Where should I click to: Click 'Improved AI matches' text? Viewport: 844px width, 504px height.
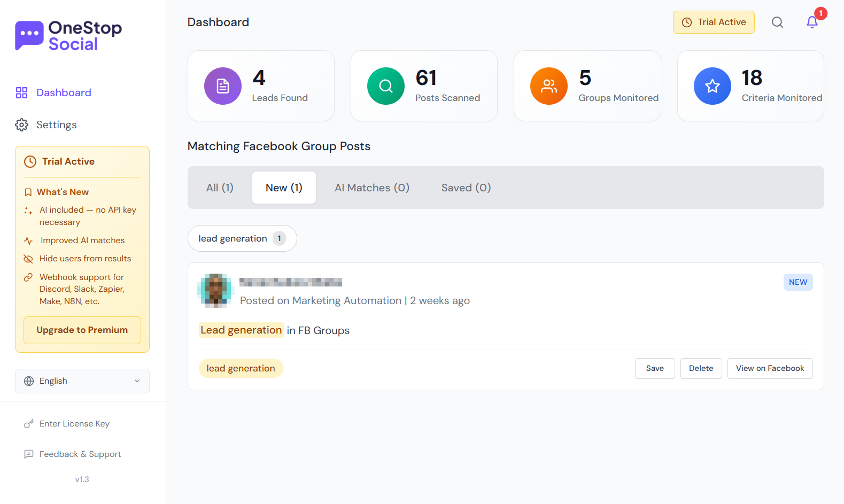point(82,241)
